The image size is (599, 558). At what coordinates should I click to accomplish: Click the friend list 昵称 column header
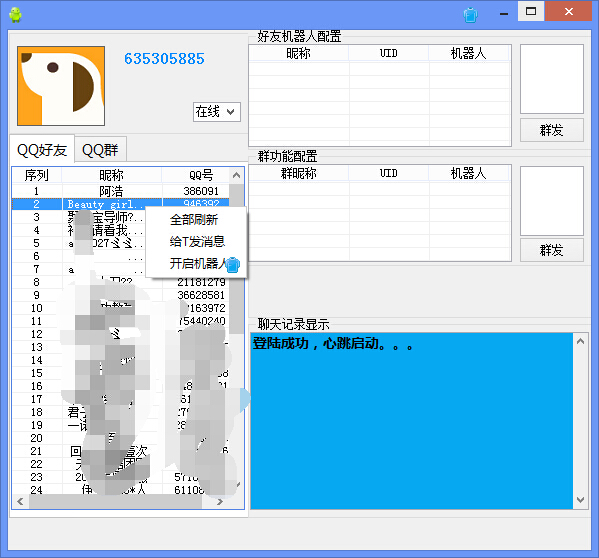tap(112, 175)
